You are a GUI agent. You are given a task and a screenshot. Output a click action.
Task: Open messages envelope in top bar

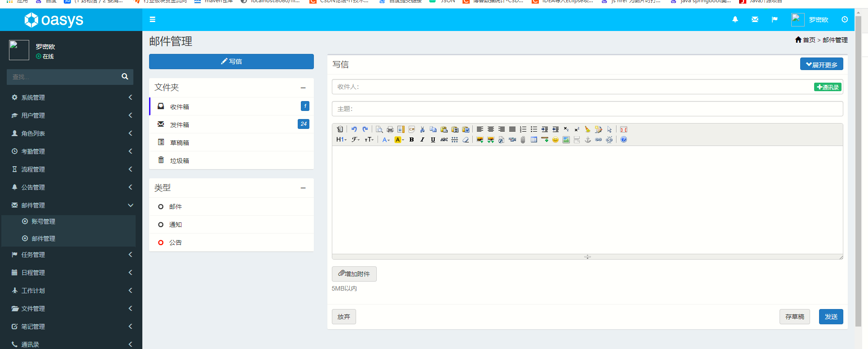point(755,19)
